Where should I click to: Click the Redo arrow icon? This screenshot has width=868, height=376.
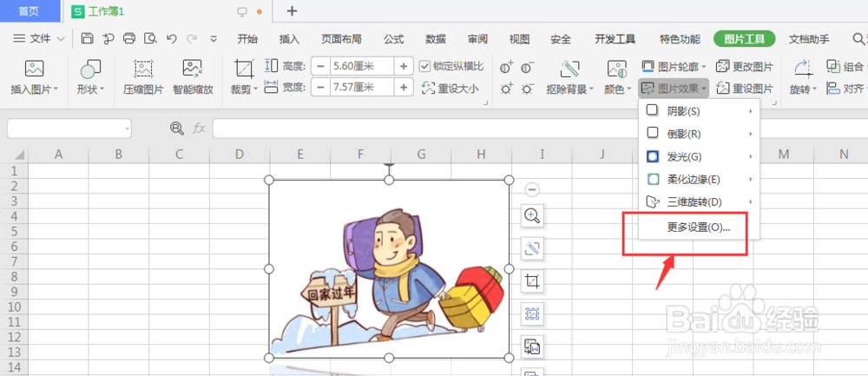pyautogui.click(x=192, y=38)
